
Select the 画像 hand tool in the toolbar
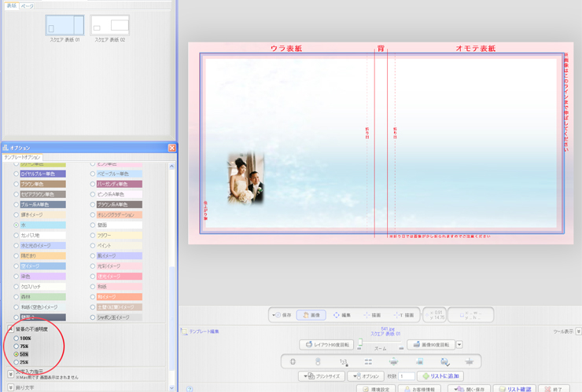(311, 315)
